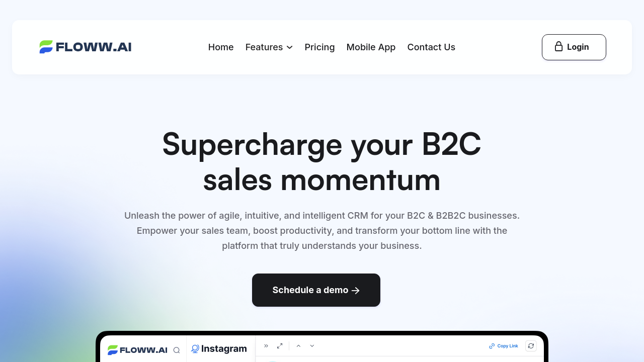The height and width of the screenshot is (362, 644).
Task: Click the FLOWW.AI logo inside the preview
Action: [137, 350]
